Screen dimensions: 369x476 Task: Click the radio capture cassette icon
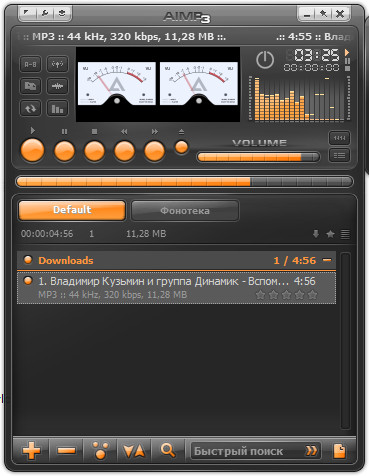[x=30, y=86]
